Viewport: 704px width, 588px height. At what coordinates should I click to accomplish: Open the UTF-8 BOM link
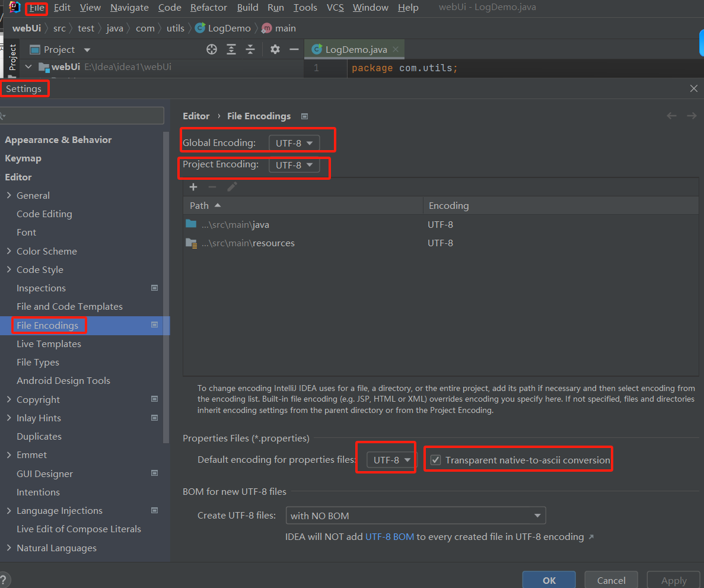coord(390,537)
